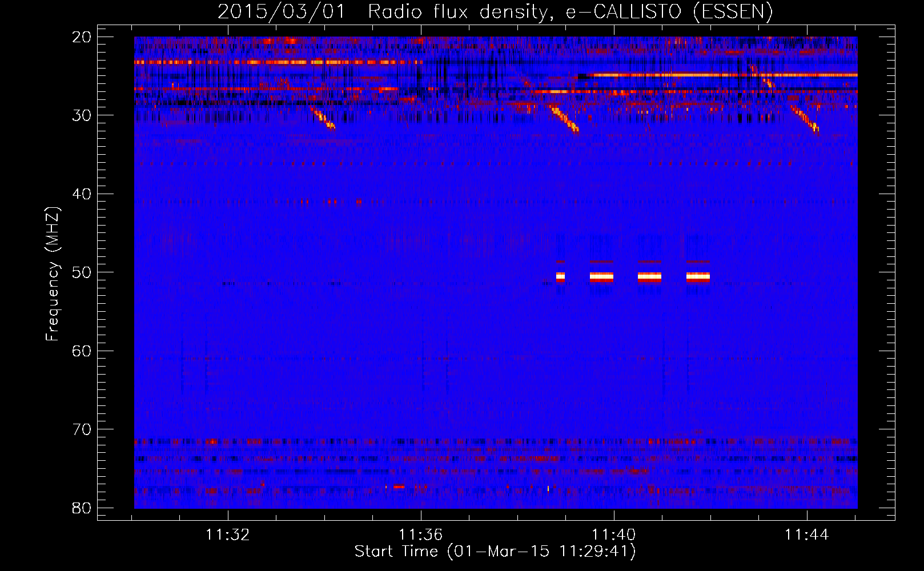Click the drifting streak near 11:39 at 30 MHz
924x571 pixels.
564,118
